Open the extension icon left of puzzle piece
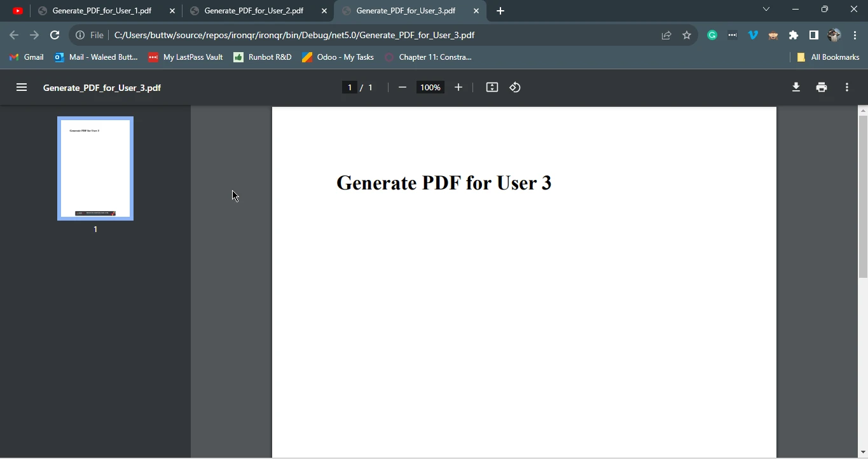The image size is (868, 459). click(773, 35)
